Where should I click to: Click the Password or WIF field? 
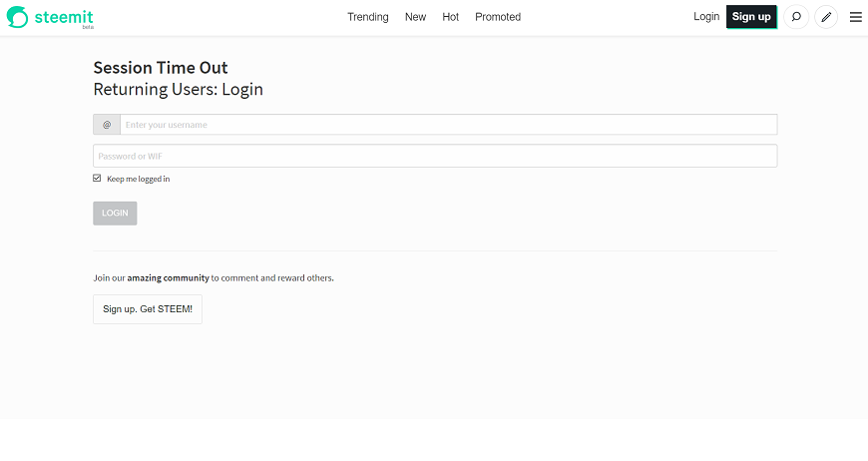click(435, 156)
